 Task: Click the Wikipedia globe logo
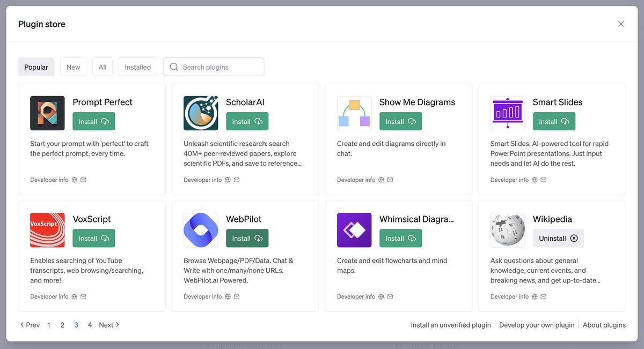tap(508, 230)
